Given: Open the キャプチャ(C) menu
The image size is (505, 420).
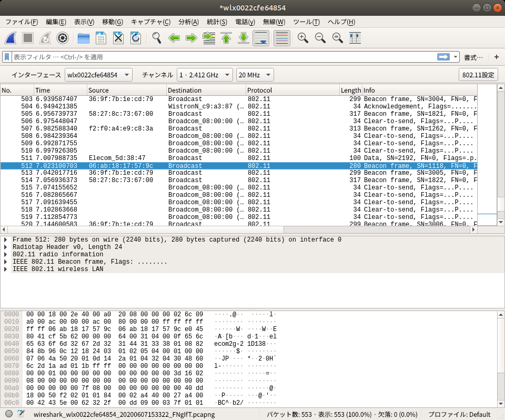Looking at the screenshot, I should [x=151, y=22].
